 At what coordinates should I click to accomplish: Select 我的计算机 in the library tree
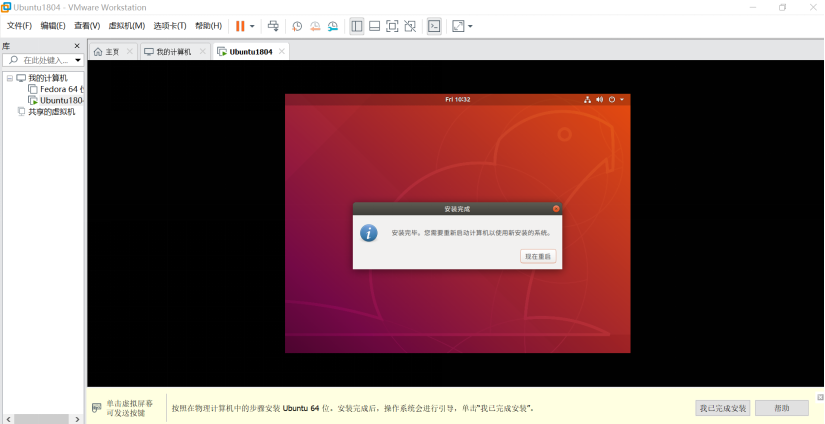48,78
